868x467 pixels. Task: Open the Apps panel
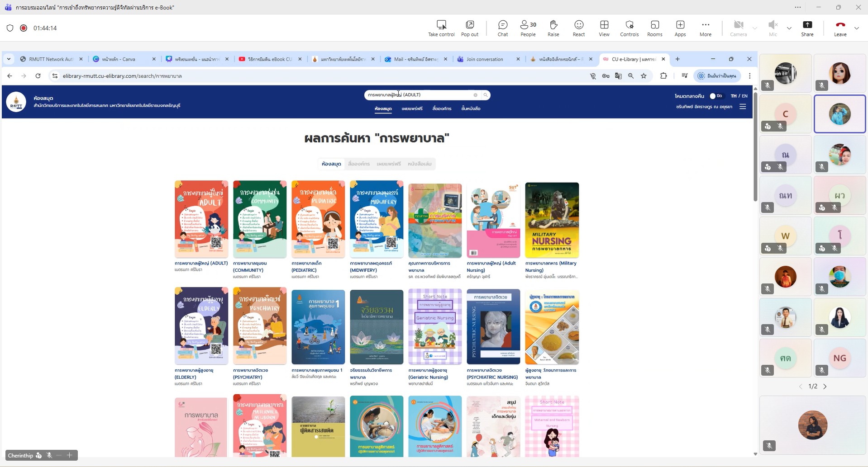click(x=680, y=28)
